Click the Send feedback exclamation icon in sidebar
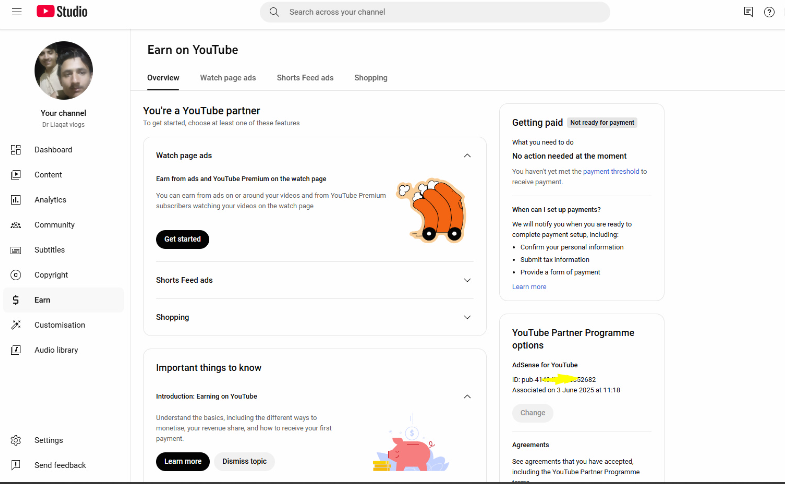The height and width of the screenshot is (484, 785). [x=16, y=465]
